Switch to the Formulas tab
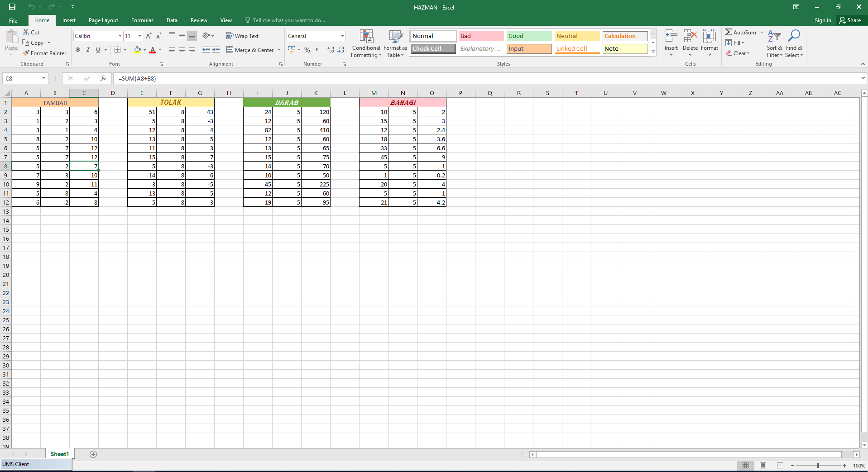The width and height of the screenshot is (868, 472). pyautogui.click(x=142, y=20)
